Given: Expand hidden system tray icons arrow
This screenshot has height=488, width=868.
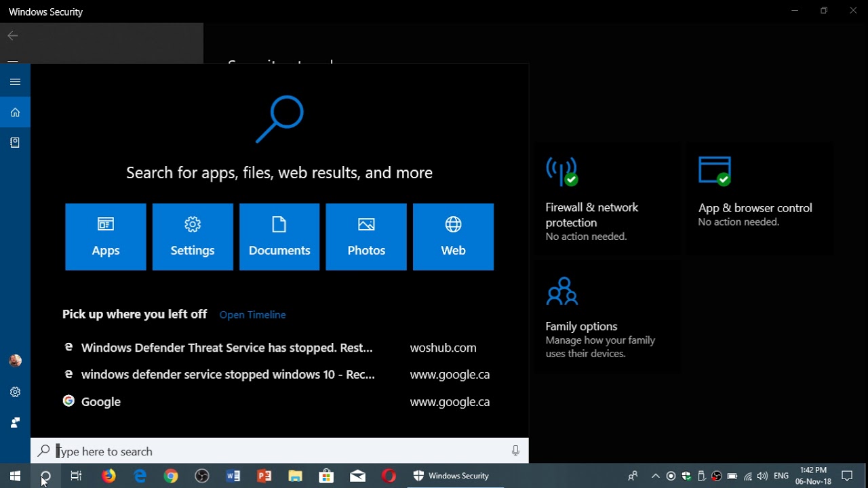Looking at the screenshot, I should pos(655,476).
